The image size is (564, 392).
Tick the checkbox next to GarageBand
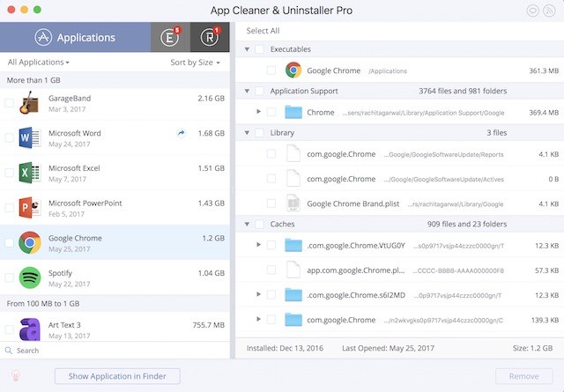(9, 104)
